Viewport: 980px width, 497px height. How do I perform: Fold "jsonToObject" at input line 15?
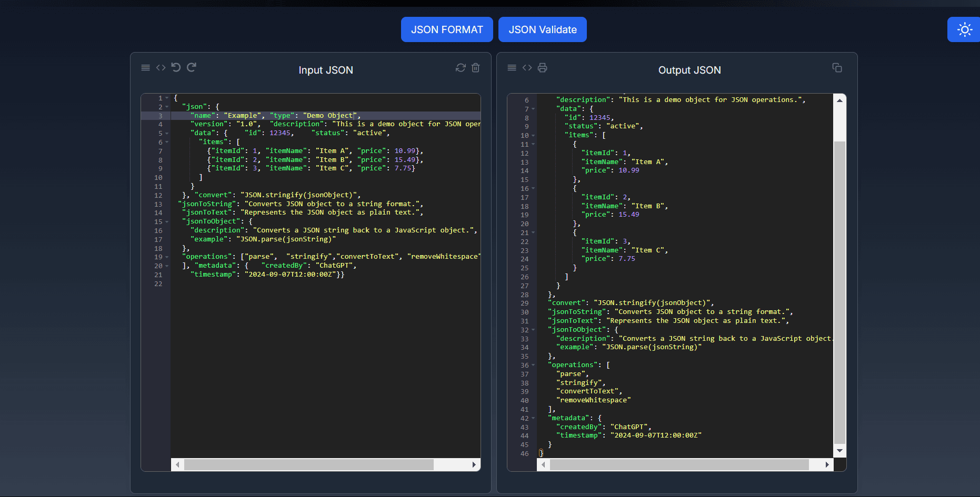(167, 221)
